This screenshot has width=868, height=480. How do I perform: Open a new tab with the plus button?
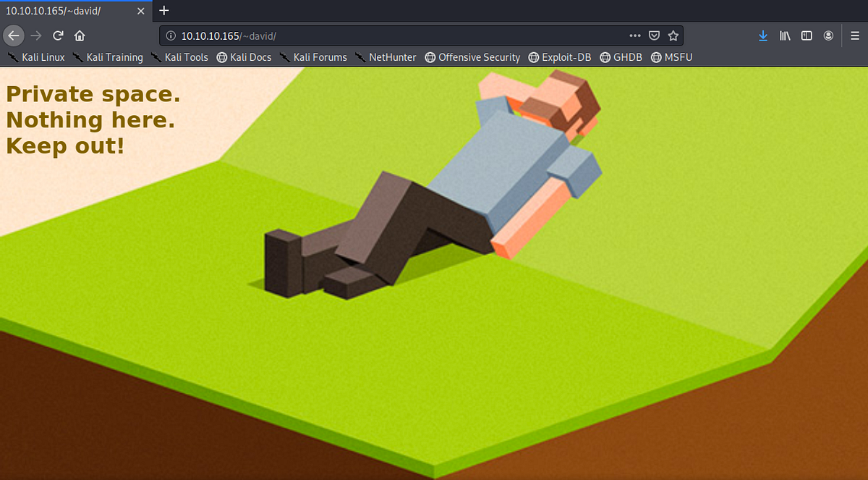(x=163, y=11)
